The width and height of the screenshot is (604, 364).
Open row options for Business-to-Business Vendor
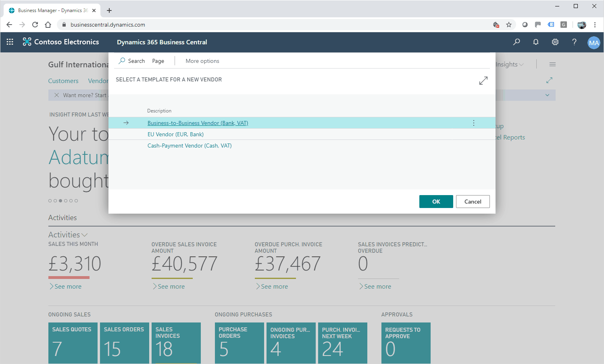pyautogui.click(x=474, y=123)
